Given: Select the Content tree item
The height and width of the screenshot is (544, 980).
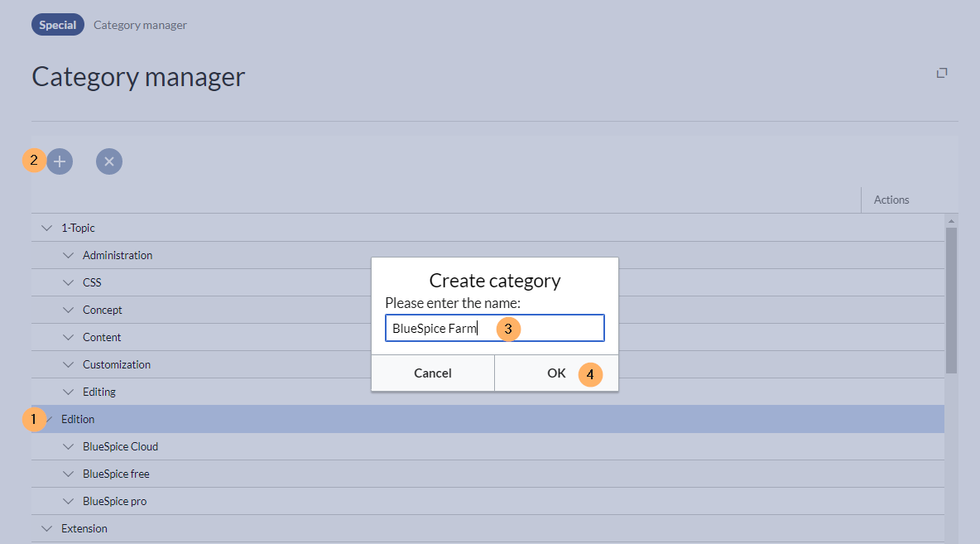Looking at the screenshot, I should pyautogui.click(x=102, y=337).
